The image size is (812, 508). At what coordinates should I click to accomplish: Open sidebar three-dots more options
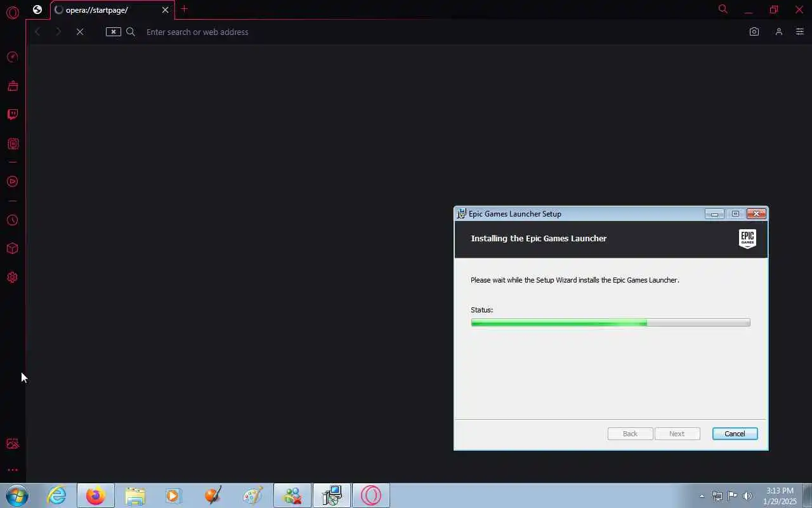[x=12, y=471]
